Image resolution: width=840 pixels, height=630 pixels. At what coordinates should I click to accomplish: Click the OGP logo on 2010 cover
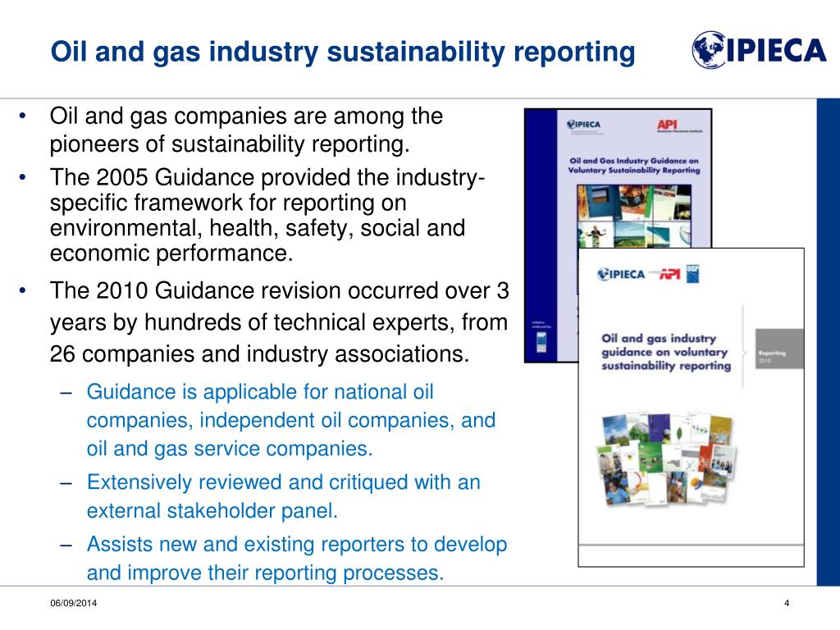(692, 273)
